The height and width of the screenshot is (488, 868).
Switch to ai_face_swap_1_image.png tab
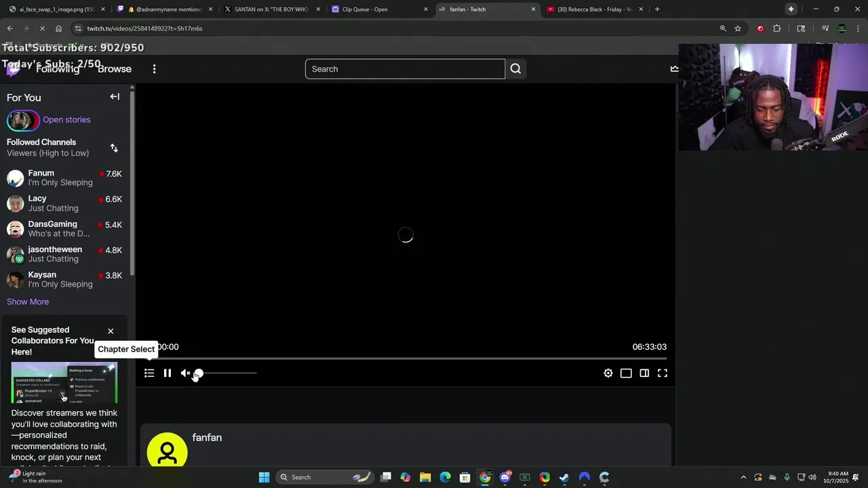pyautogui.click(x=56, y=9)
